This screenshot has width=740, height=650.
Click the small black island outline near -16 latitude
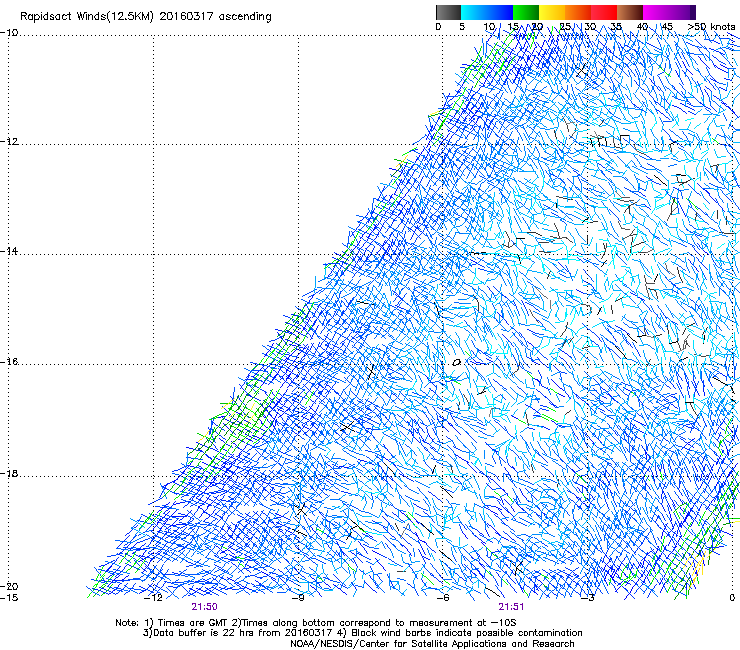456,363
